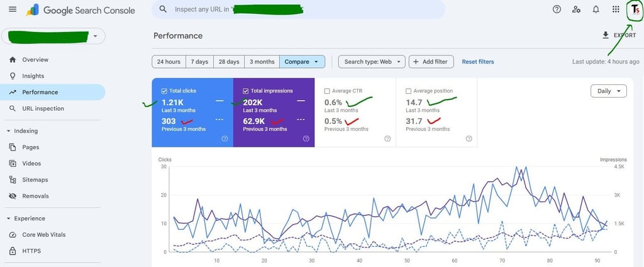Uncheck the Total clicks checkbox

[x=164, y=91]
